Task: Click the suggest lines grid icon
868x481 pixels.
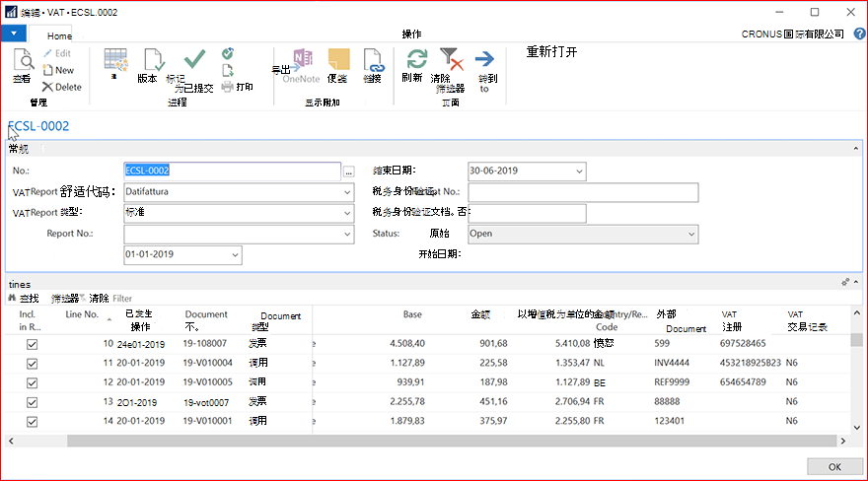Action: click(x=115, y=60)
